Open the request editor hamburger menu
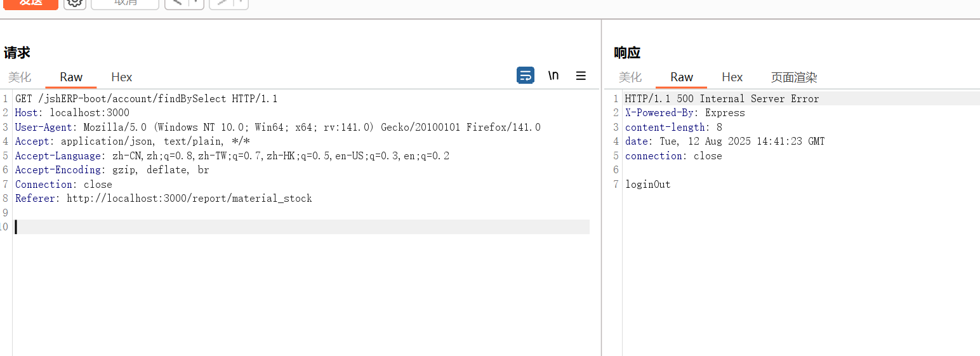The width and height of the screenshot is (980, 356). pyautogui.click(x=581, y=76)
